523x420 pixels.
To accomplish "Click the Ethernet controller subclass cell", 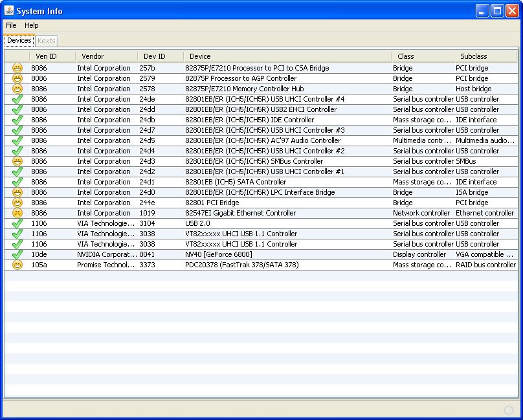I will point(485,213).
